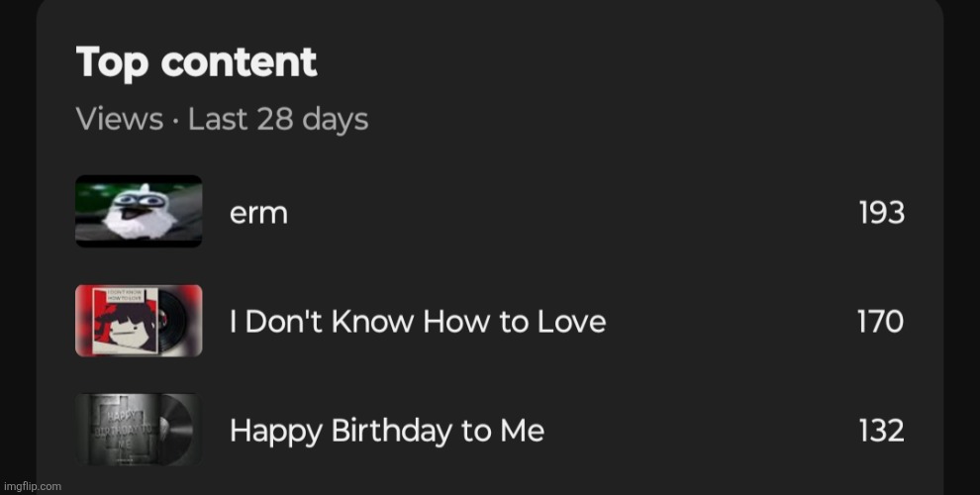This screenshot has width=980, height=495.
Task: Select the 'I Don't Know How to Love' title
Action: 418,321
